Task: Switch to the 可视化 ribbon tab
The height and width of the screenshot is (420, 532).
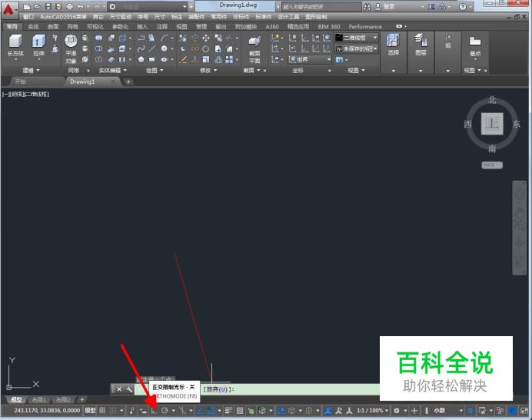Action: pos(95,26)
